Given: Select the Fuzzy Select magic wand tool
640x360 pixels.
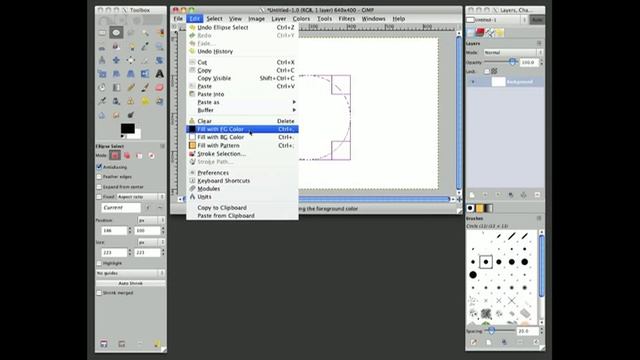Looking at the screenshot, I should coord(145,33).
